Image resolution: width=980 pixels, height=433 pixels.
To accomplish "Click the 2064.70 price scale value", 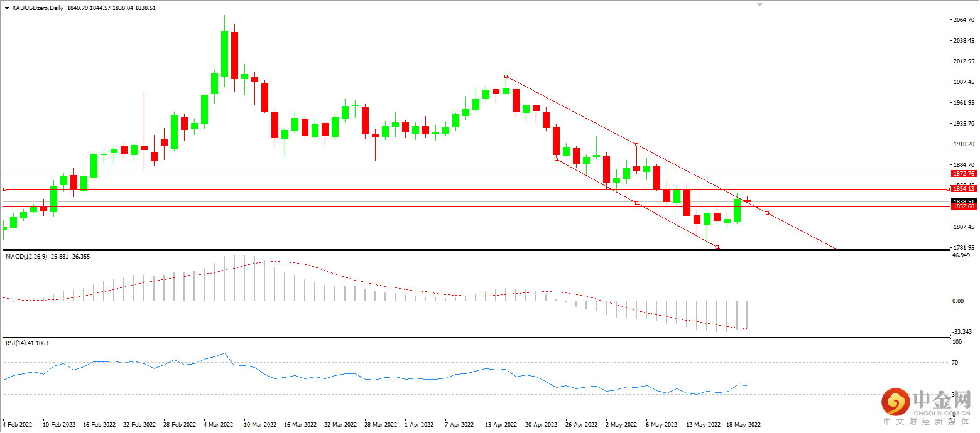I will click(x=964, y=20).
